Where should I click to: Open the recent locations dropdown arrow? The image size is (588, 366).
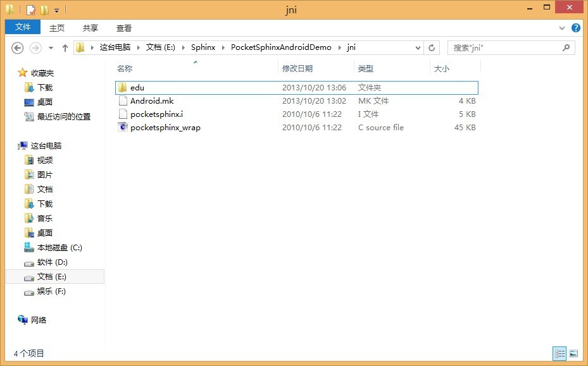click(x=51, y=48)
